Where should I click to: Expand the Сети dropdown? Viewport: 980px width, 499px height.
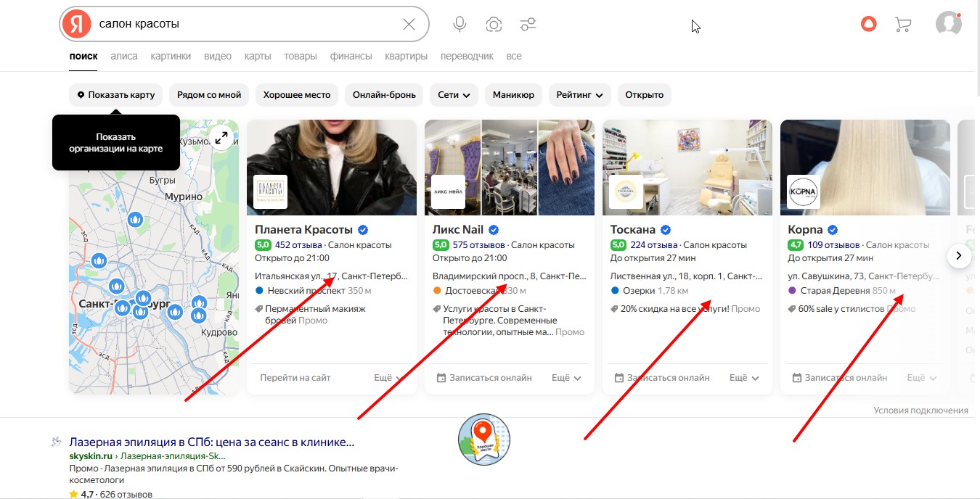(454, 95)
